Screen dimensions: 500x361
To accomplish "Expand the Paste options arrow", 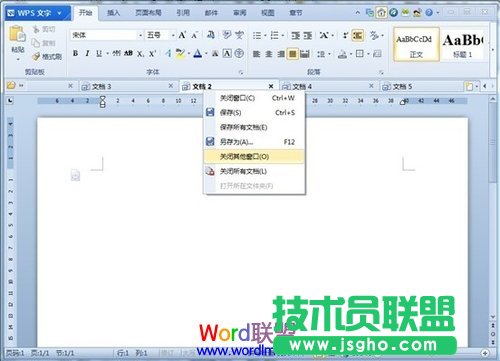I will click(18, 60).
